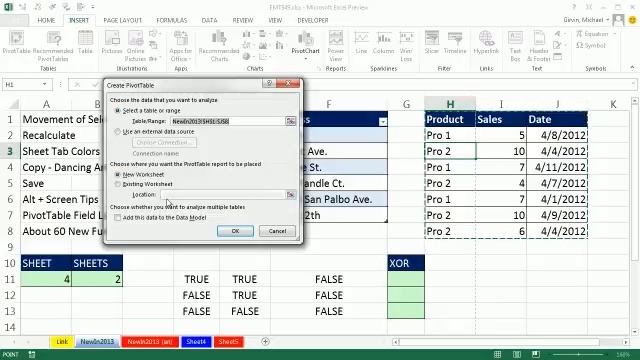Insert a Text Box
The image size is (640, 360).
[x=516, y=46]
